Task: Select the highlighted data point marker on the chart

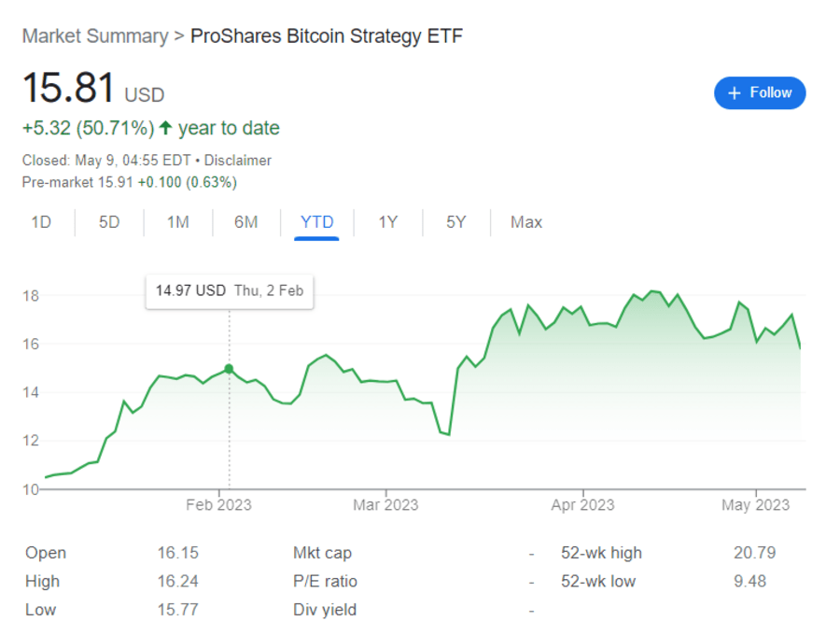Action: pyautogui.click(x=229, y=369)
